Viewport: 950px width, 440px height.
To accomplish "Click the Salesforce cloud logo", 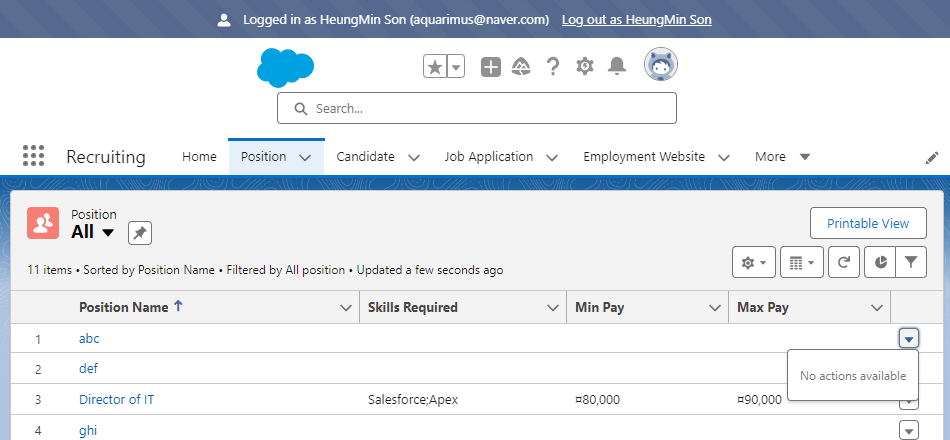I will coord(285,67).
